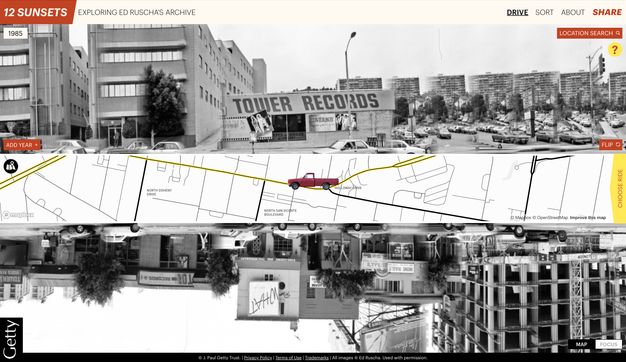The image size is (626, 362).
Task: Open the About page
Action: click(x=573, y=12)
